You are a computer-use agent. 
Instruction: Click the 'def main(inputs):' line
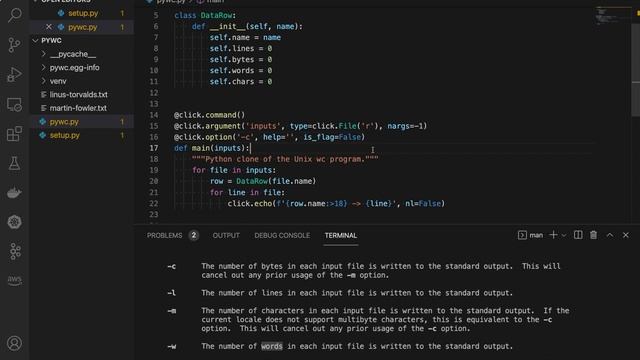tap(212, 148)
